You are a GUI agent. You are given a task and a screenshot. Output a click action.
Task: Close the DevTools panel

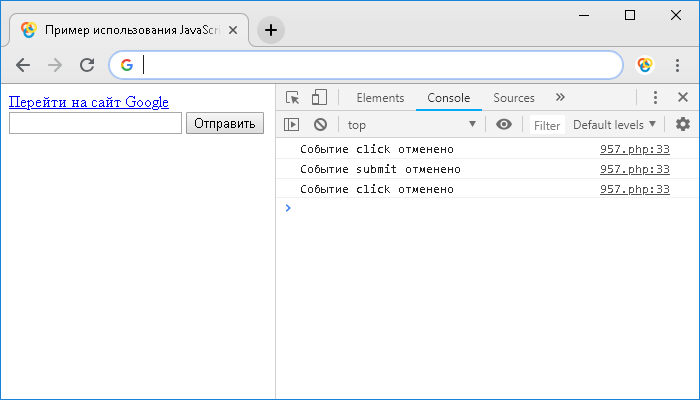(683, 97)
